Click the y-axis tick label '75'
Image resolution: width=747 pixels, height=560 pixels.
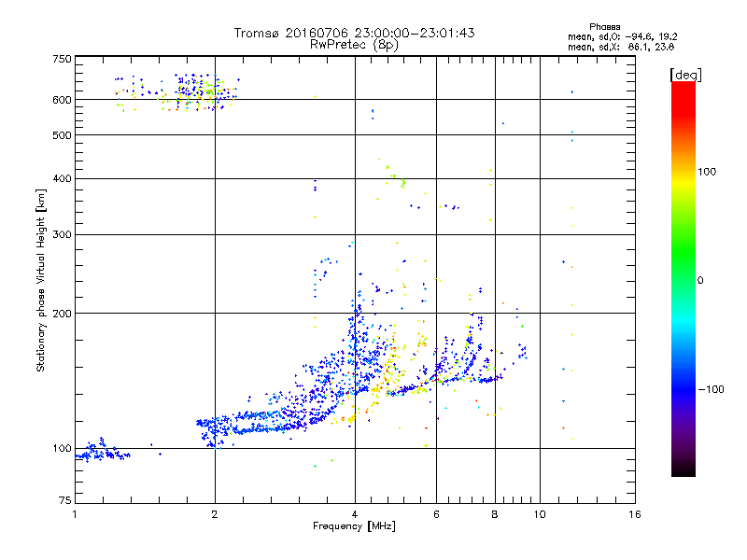click(x=65, y=500)
